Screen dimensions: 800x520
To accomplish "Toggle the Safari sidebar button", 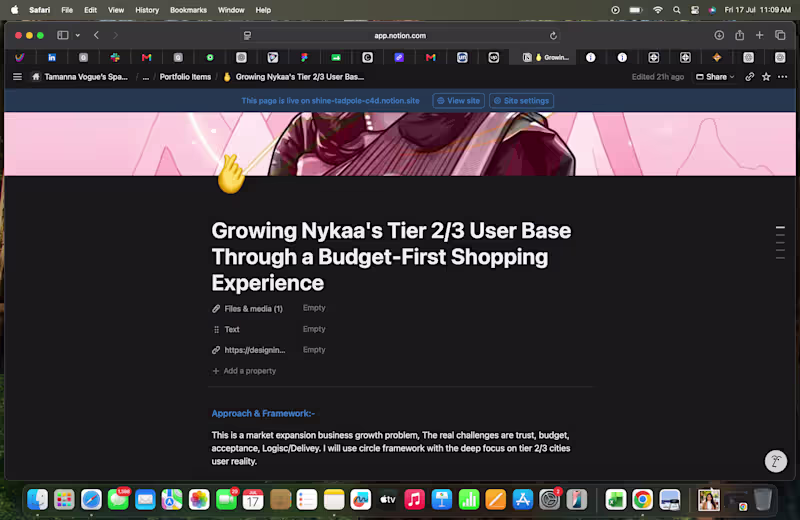I will [63, 35].
